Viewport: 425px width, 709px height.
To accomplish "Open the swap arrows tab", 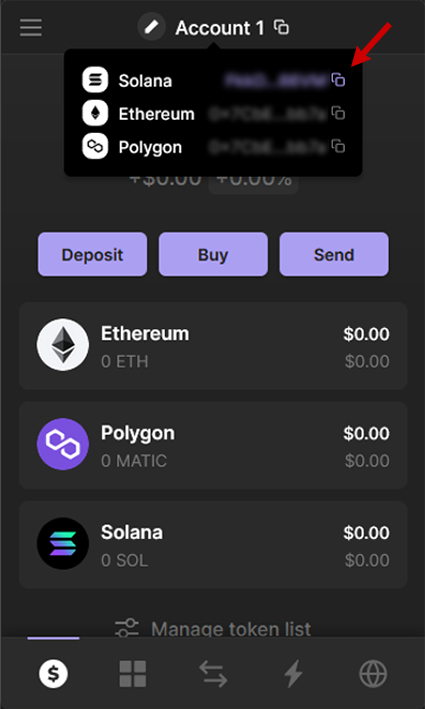I will coord(213,674).
